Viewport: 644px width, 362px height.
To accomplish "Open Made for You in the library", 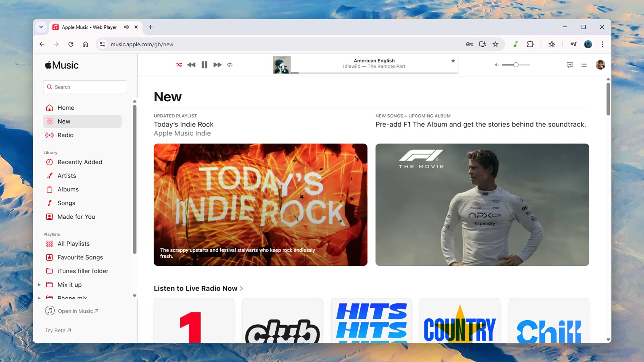I will [x=76, y=217].
